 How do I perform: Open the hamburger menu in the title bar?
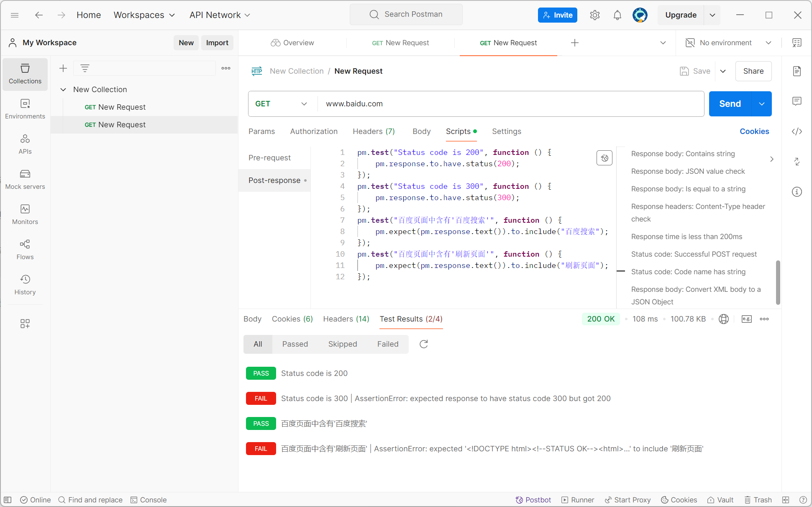[15, 15]
